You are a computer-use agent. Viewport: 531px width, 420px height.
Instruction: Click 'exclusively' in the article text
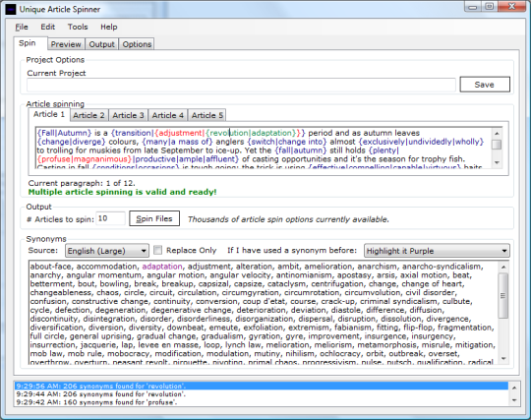(383, 142)
